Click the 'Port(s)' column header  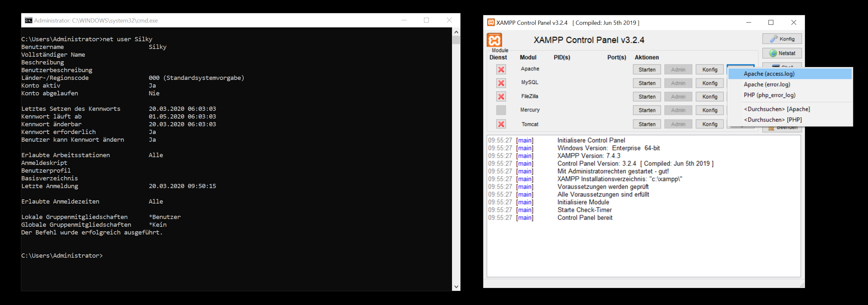(x=617, y=57)
